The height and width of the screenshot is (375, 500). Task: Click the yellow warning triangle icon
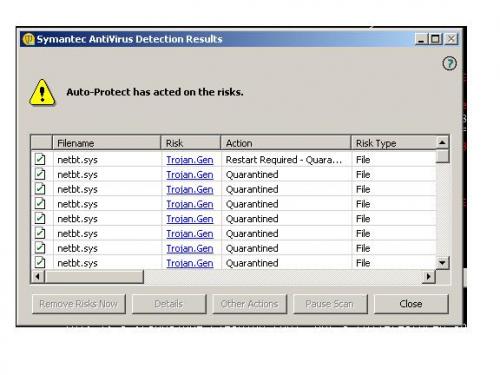(42, 93)
